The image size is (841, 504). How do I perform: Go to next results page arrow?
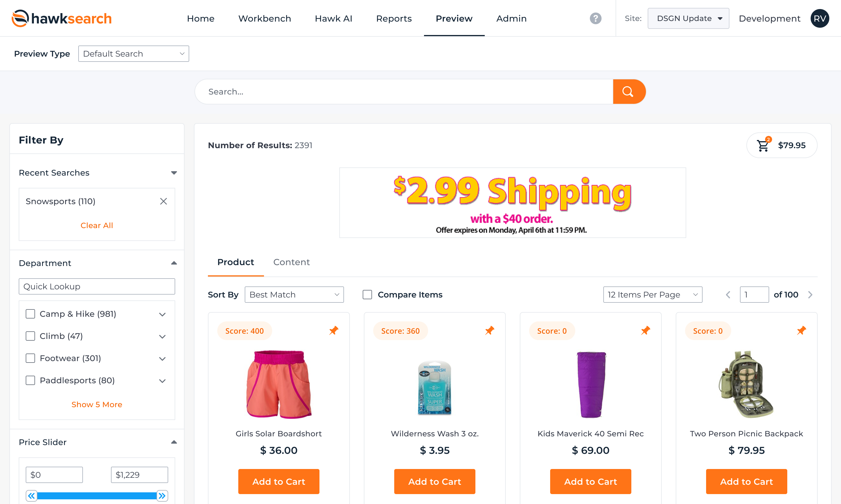point(810,295)
